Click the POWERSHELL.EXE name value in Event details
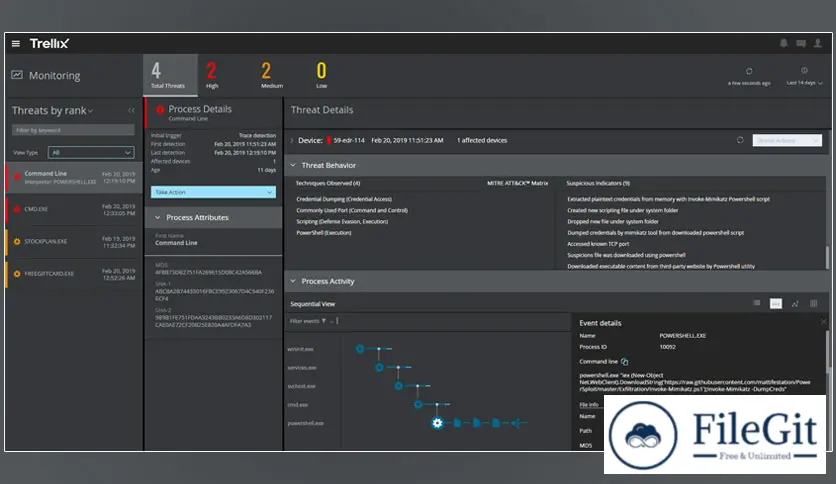This screenshot has width=836, height=484. click(x=682, y=336)
